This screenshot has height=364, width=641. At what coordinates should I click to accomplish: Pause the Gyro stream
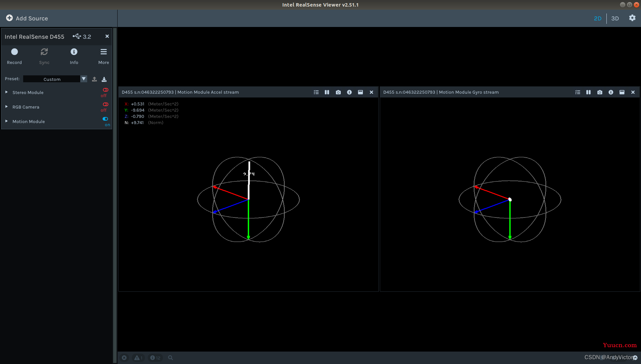[x=588, y=92]
